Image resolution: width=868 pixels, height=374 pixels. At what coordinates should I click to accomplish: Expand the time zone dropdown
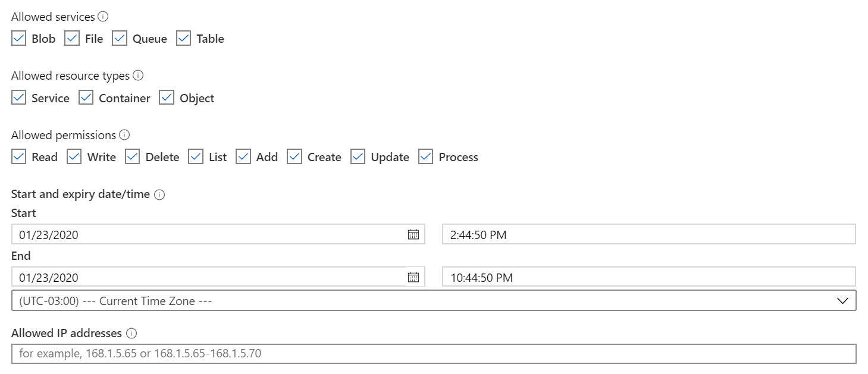click(x=434, y=301)
